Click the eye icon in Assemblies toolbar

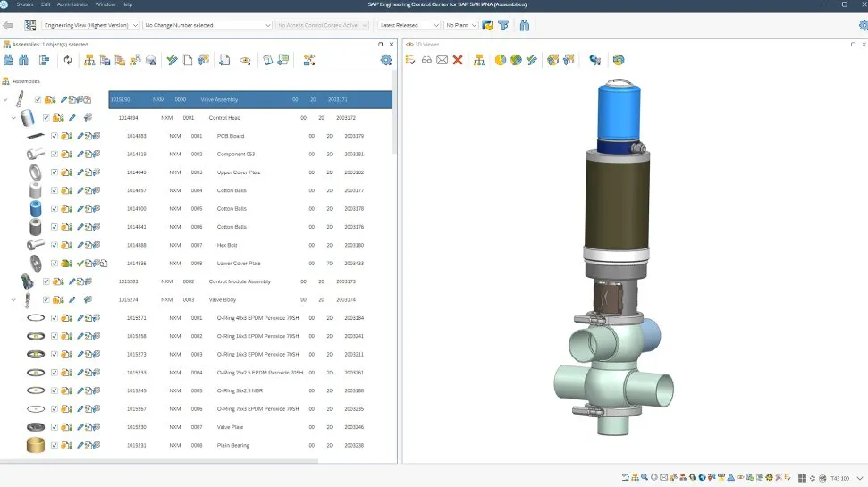pos(244,60)
